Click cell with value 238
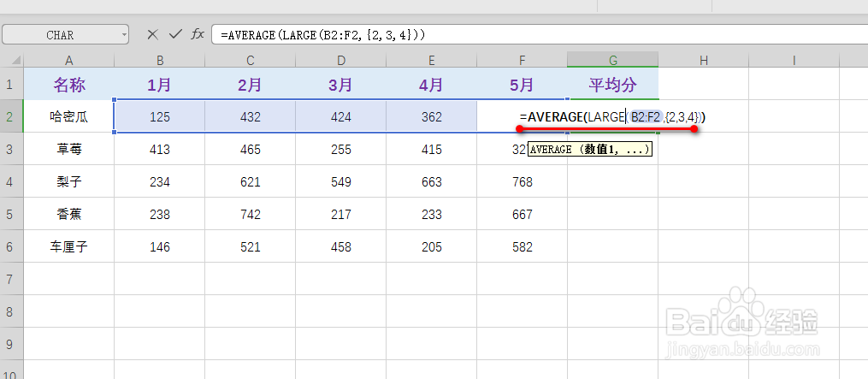868x379 pixels. pos(159,214)
